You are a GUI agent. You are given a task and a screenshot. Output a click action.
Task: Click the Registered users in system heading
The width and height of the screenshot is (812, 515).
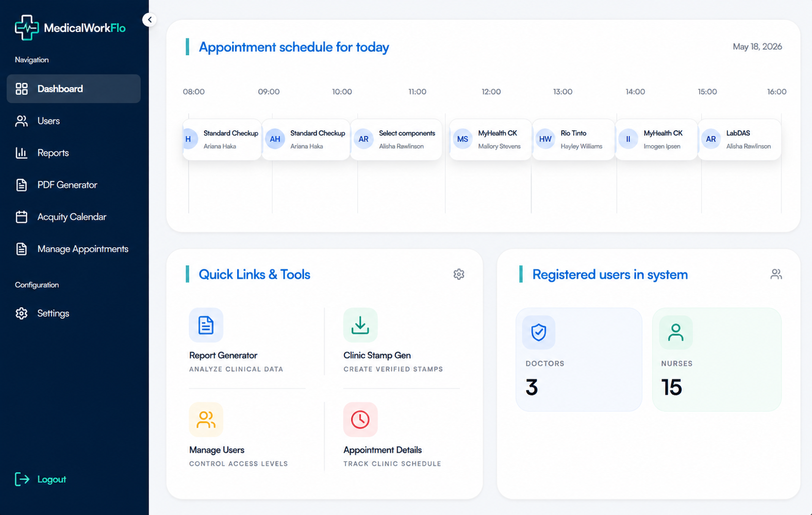[x=610, y=275]
